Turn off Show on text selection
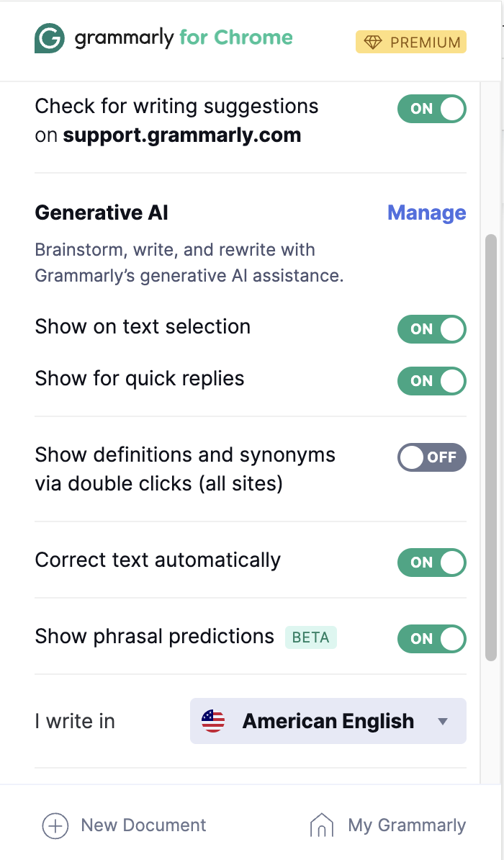 point(432,329)
